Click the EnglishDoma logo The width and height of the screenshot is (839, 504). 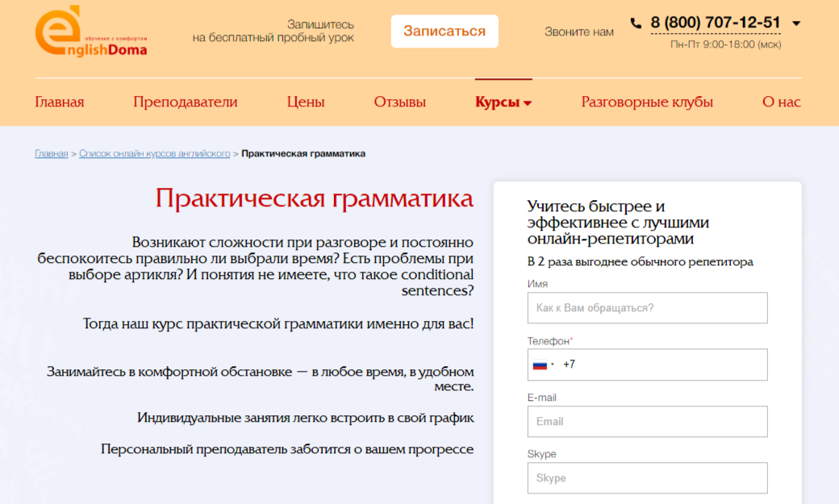click(x=90, y=31)
